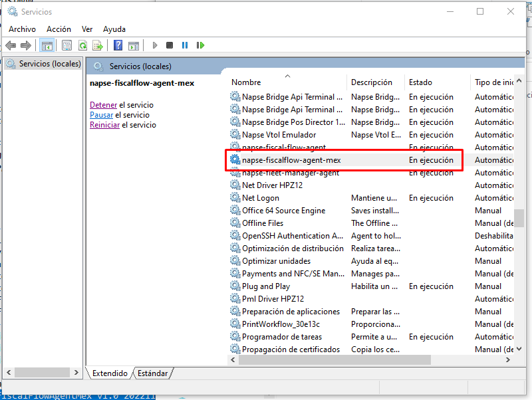Click the Stop Service square icon
The image size is (532, 400).
tap(170, 45)
